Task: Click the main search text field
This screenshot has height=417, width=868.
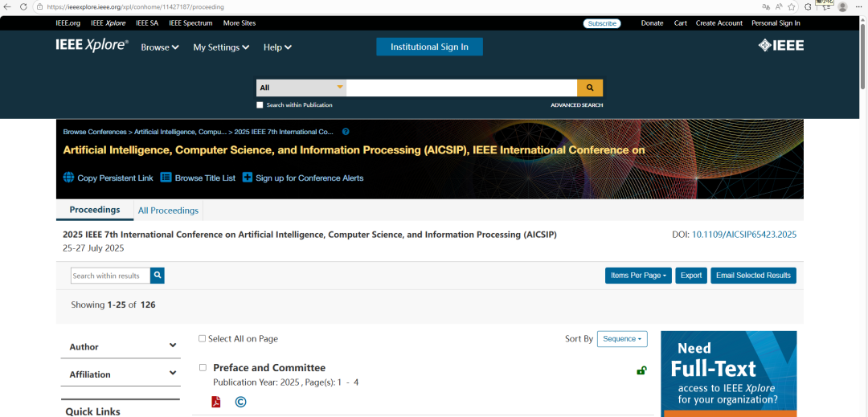Action: pyautogui.click(x=461, y=88)
